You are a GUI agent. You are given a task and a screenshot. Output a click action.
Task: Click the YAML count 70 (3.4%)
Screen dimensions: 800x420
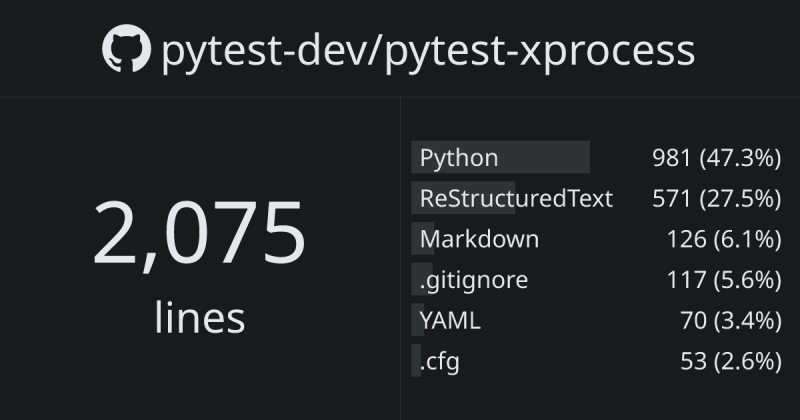[x=731, y=321]
